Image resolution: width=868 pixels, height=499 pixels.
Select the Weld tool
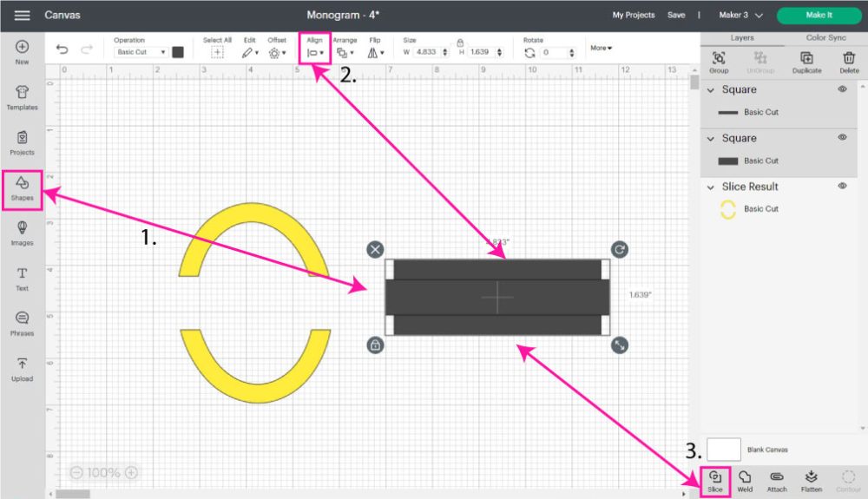click(745, 479)
